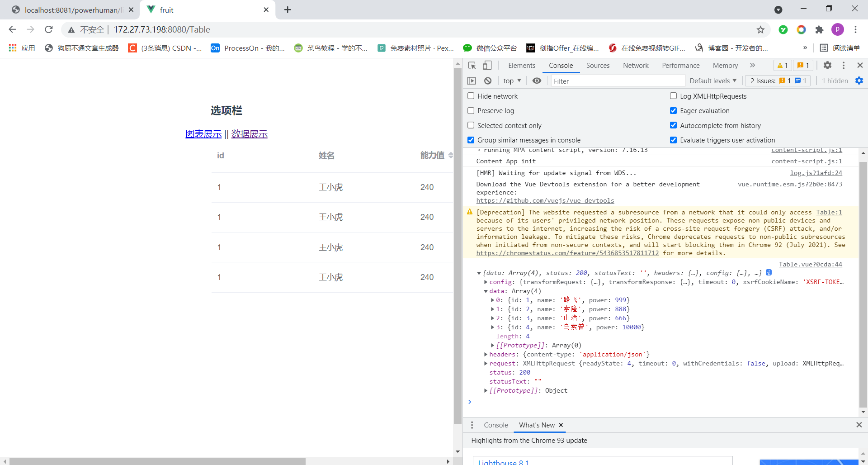Create a live expression with the eye icon
The width and height of the screenshot is (868, 465).
537,81
